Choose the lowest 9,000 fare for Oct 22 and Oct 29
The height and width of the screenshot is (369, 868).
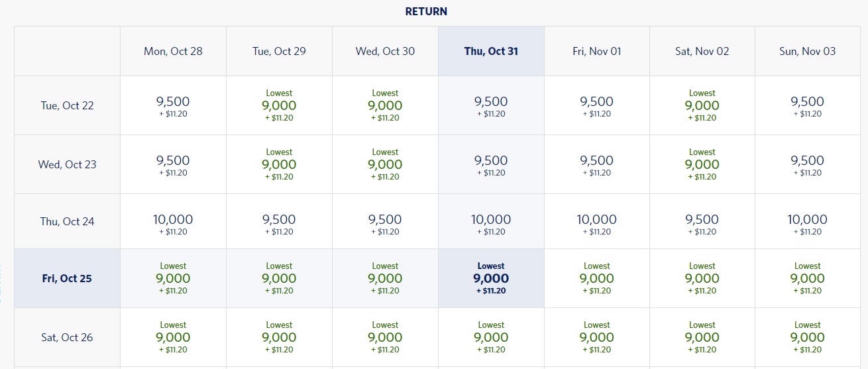279,105
